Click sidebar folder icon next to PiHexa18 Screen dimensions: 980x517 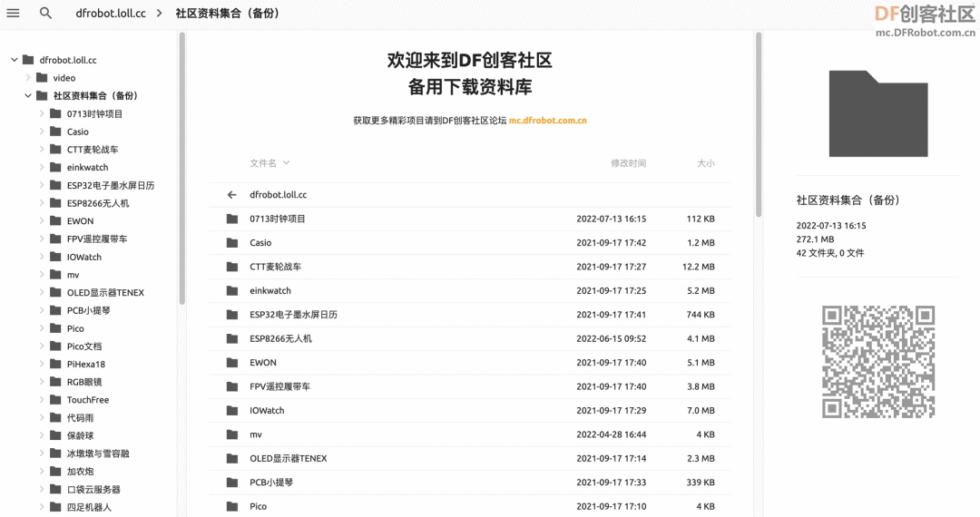[x=55, y=364]
